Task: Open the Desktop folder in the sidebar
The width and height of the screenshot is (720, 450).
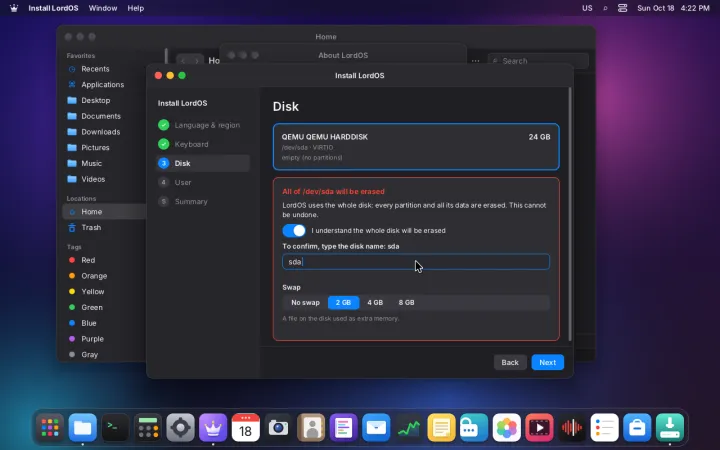Action: point(104,100)
